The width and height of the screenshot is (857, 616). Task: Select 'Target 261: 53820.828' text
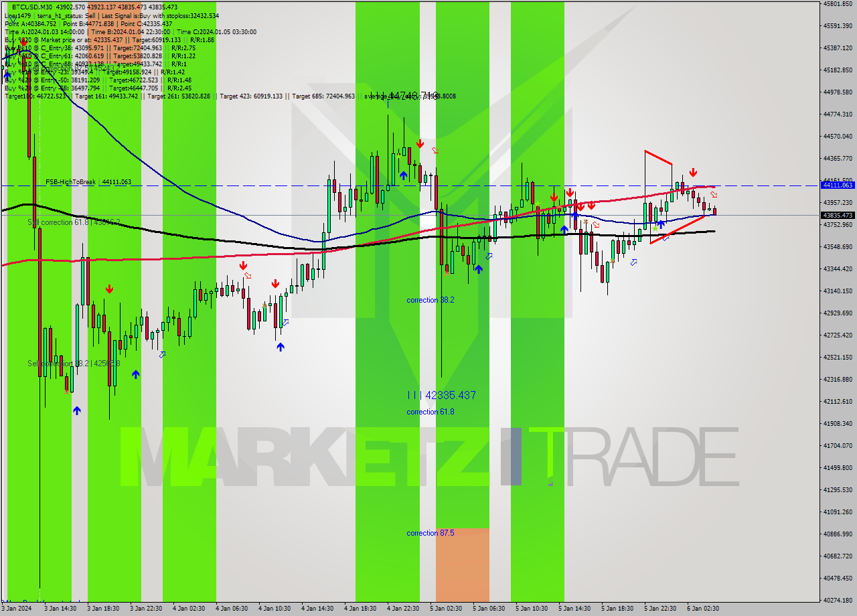[x=179, y=96]
